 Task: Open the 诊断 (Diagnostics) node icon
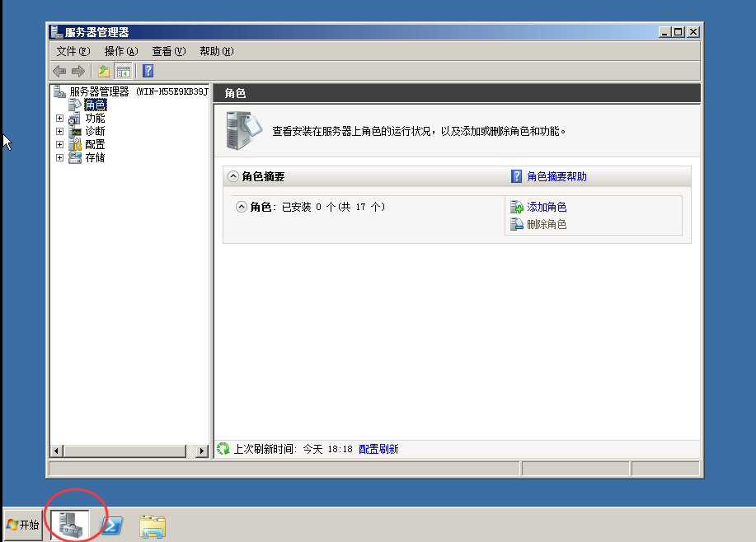(74, 131)
